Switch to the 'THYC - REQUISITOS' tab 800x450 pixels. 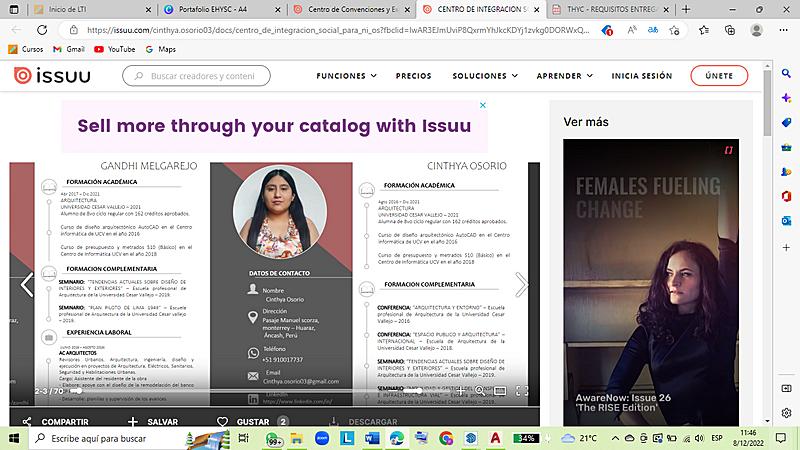click(611, 9)
